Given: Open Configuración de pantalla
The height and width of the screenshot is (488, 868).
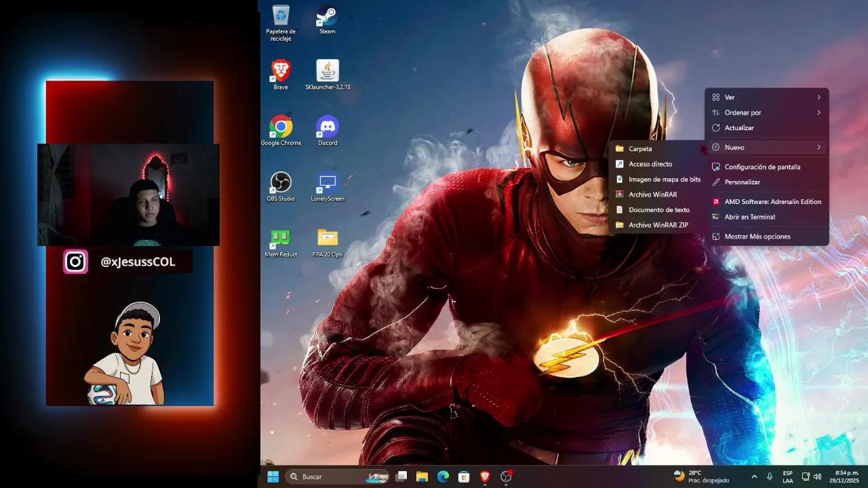Looking at the screenshot, I should point(766,167).
